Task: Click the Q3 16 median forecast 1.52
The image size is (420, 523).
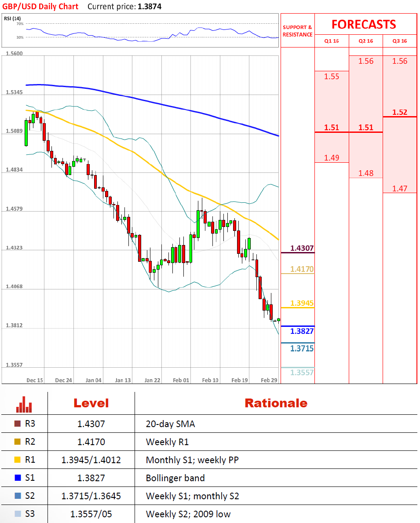Action: coord(400,112)
